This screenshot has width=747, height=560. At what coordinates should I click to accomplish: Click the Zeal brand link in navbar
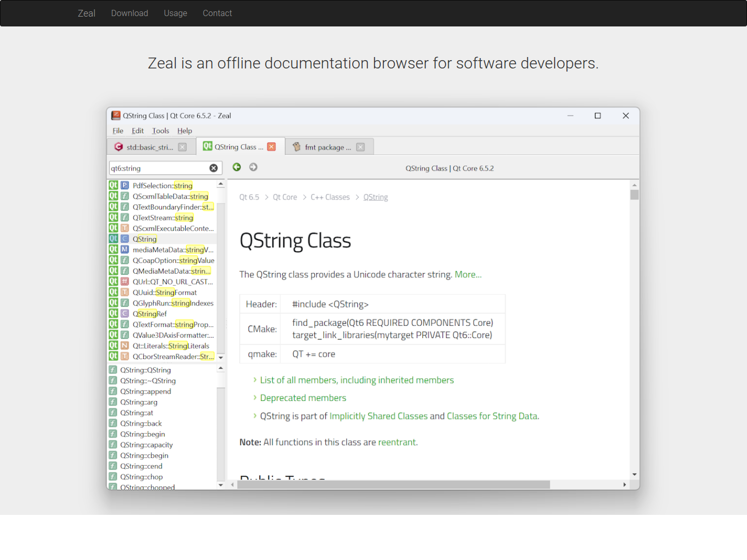[87, 13]
